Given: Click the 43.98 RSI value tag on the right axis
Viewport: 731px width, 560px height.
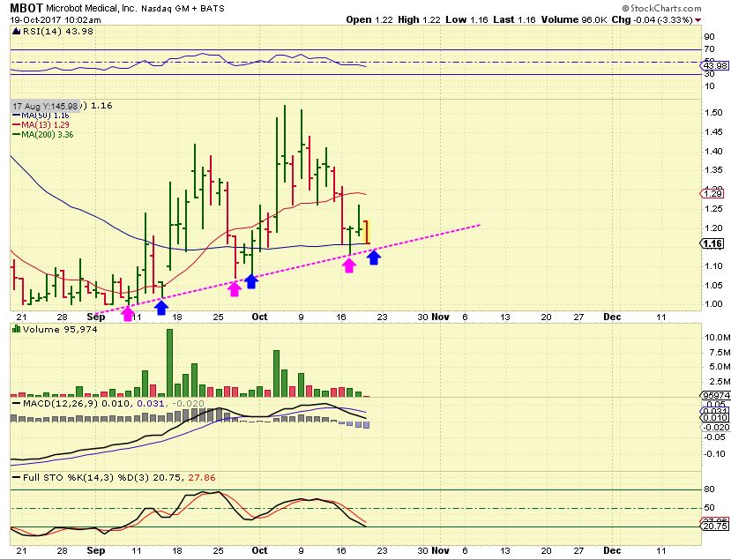Looking at the screenshot, I should (x=716, y=66).
